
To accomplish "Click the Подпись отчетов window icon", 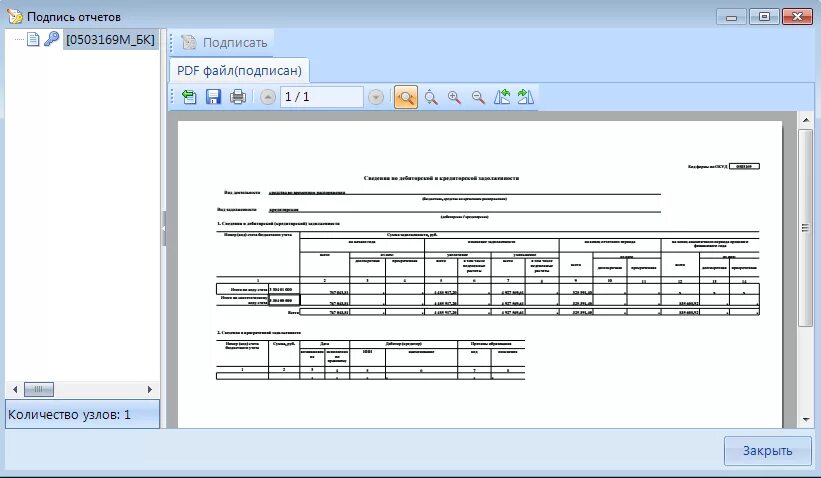I will point(15,16).
